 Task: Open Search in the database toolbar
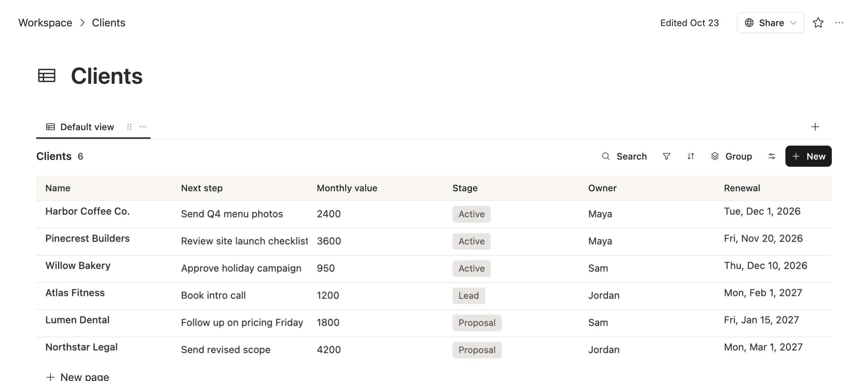(624, 156)
